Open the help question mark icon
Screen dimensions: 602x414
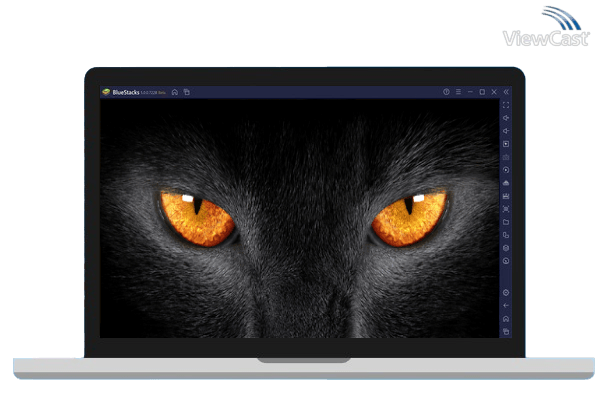446,92
